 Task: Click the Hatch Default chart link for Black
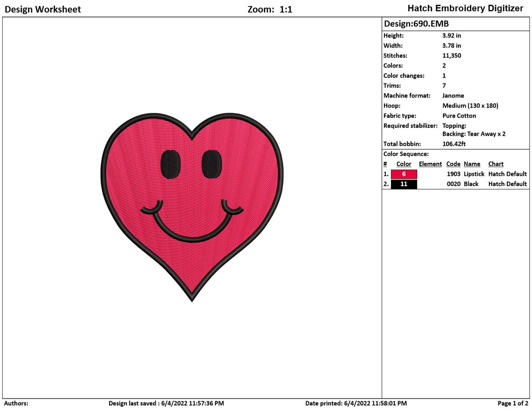pos(507,184)
